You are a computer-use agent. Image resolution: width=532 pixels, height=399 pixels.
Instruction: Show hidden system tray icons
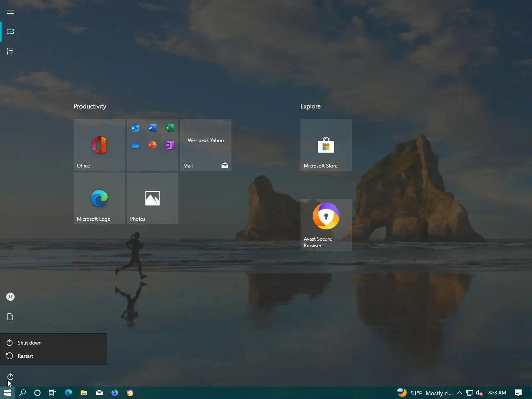coord(460,393)
